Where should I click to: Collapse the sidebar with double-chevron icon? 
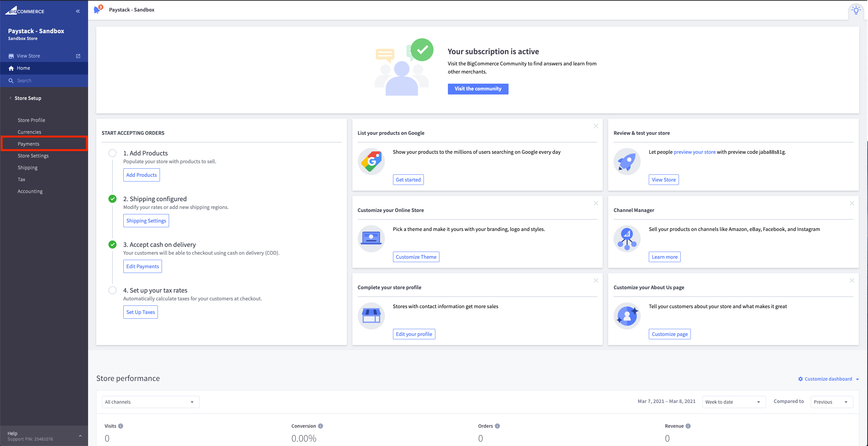click(x=78, y=11)
